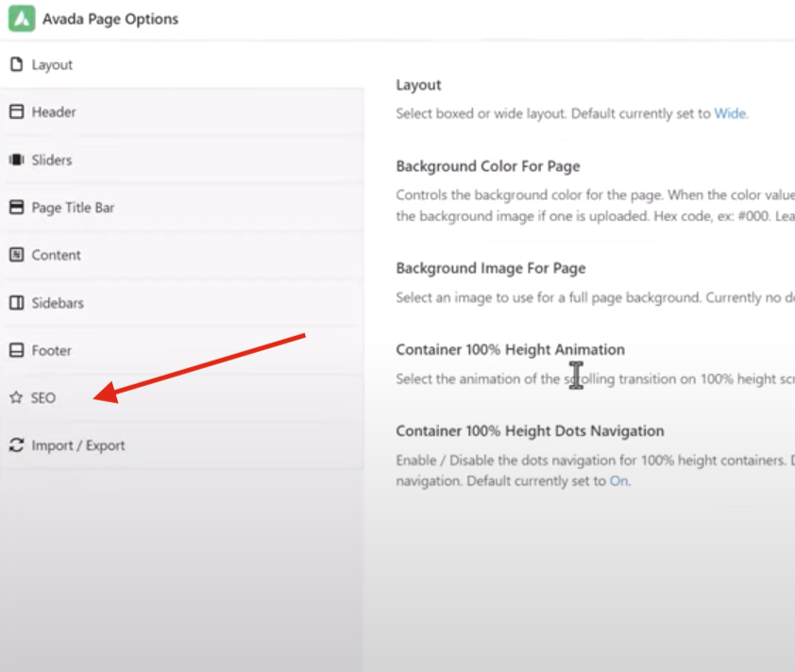The width and height of the screenshot is (795, 672).
Task: Switch to the Header tab
Action: click(x=181, y=111)
